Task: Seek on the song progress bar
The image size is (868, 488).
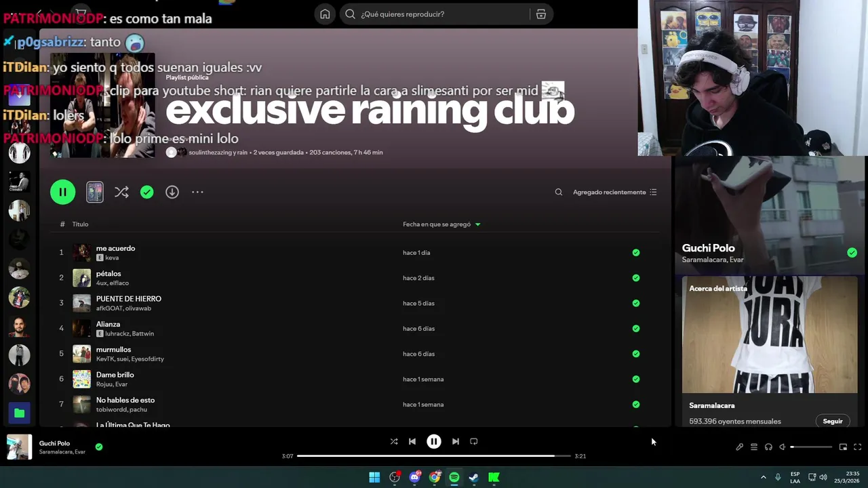Action: (434, 456)
